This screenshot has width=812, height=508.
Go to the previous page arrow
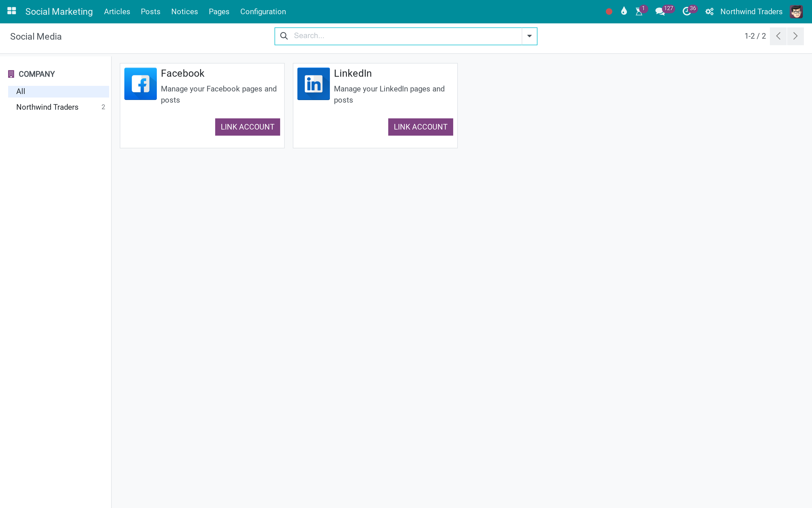click(778, 36)
